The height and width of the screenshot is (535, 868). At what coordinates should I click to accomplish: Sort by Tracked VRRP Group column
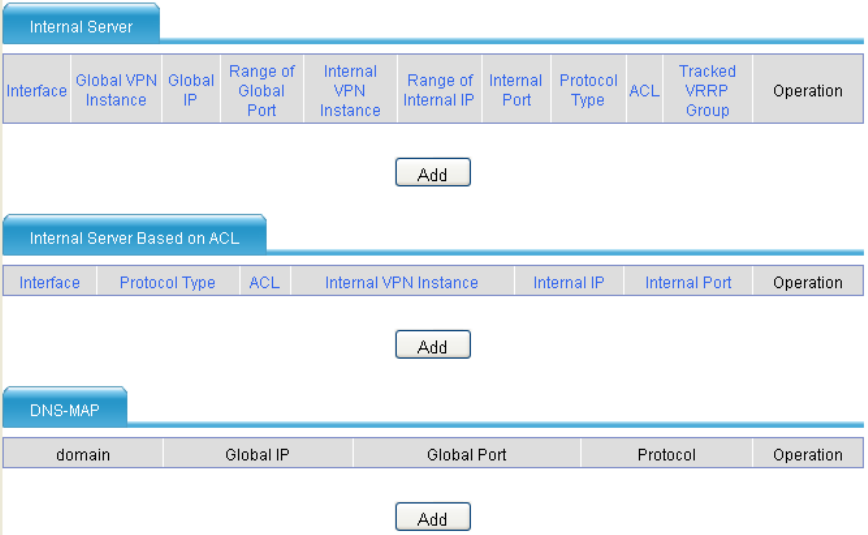[707, 90]
